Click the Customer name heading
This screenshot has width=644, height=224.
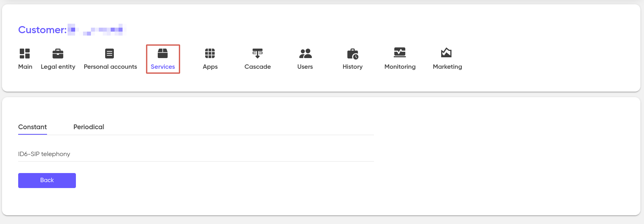(70, 30)
